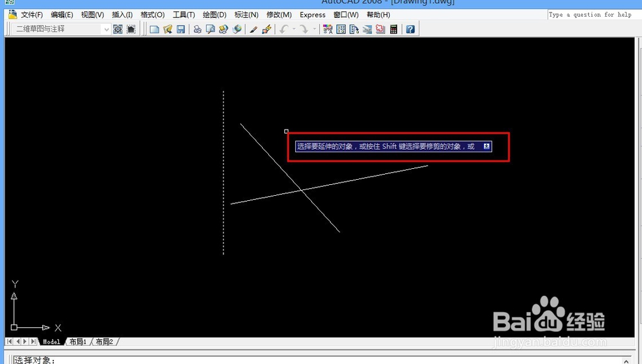
Task: Click the Help question mark icon
Action: 410,29
